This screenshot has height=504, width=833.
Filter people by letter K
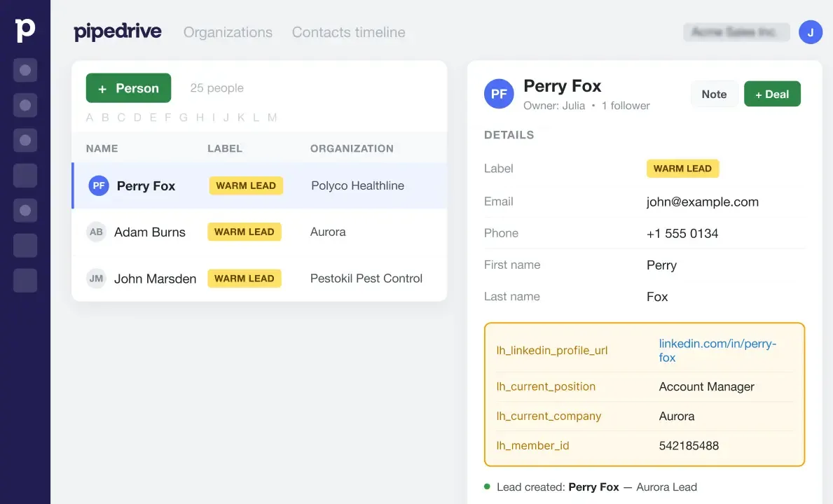point(241,117)
